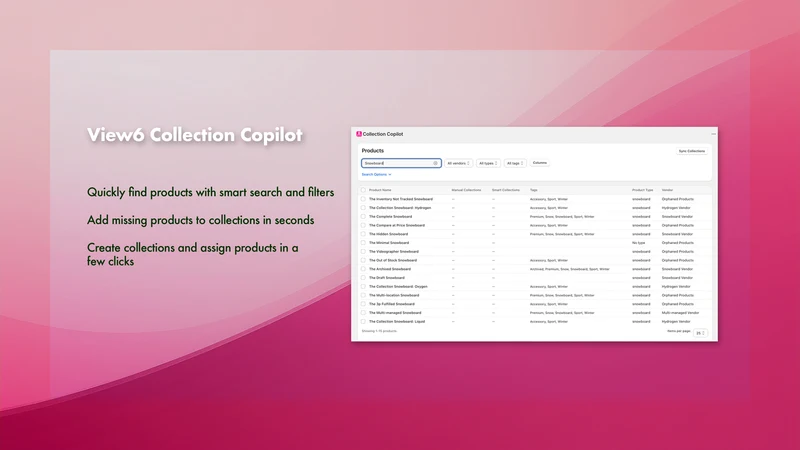Viewport: 800px width, 450px height.
Task: Change the items per page dropdown
Action: [701, 333]
